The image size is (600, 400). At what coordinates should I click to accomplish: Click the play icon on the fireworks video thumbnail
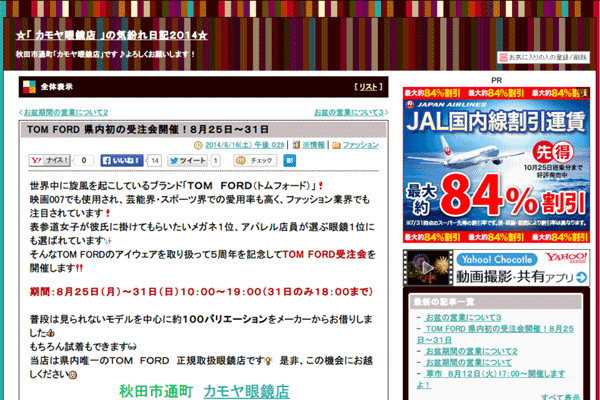point(427,268)
